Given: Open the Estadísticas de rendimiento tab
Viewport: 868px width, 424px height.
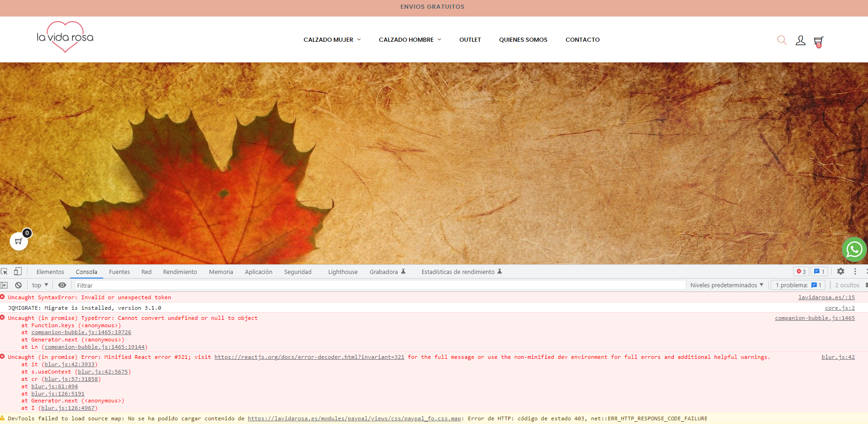Looking at the screenshot, I should pos(461,272).
